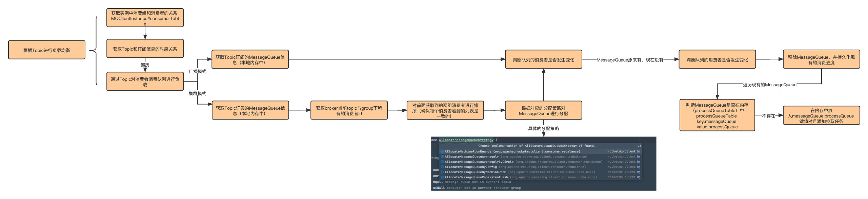
Task: Click module folder icon in AllocateMachineRoomNearby row
Action: 639,151
